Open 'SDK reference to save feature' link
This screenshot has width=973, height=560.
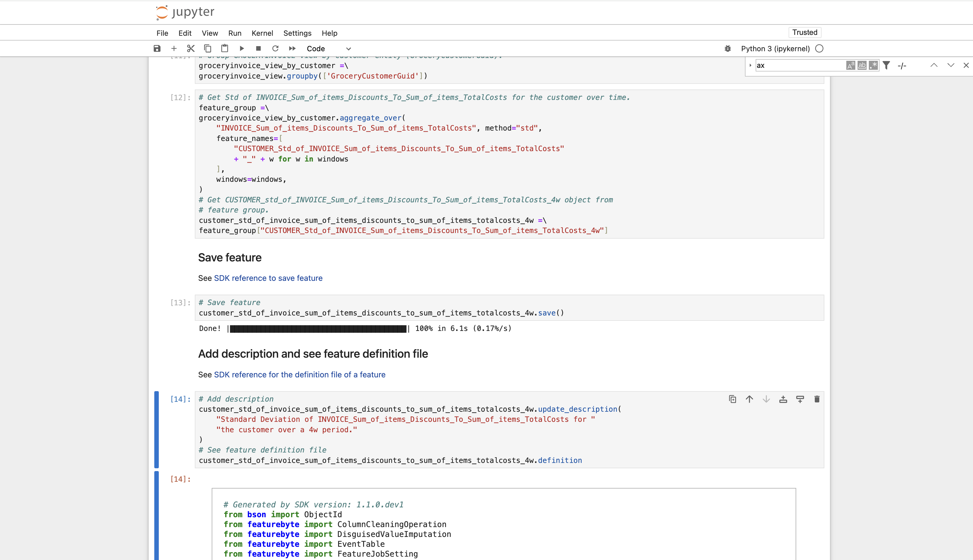(268, 278)
